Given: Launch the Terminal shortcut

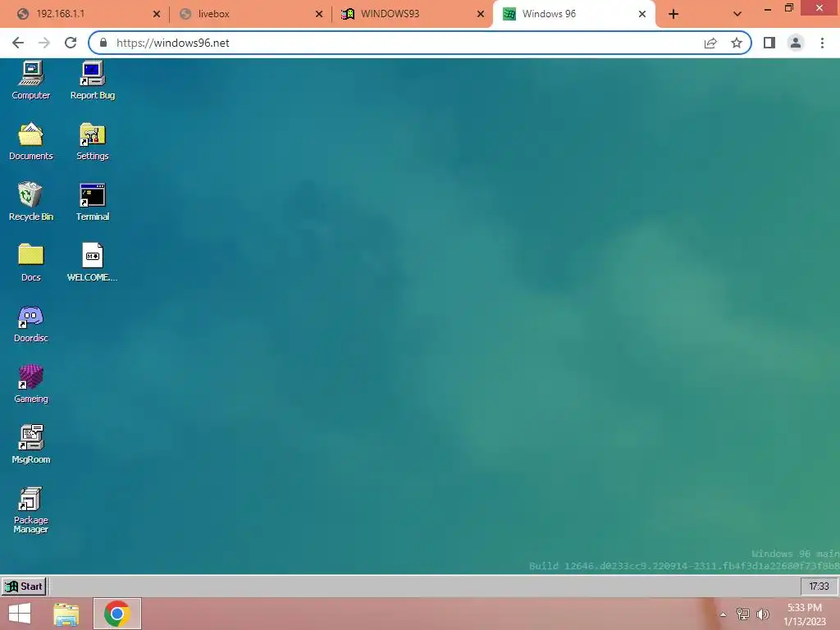Looking at the screenshot, I should tap(92, 202).
